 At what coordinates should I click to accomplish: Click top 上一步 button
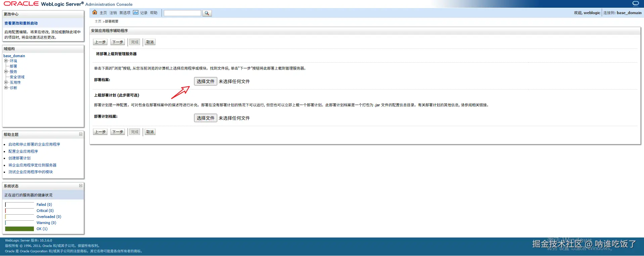(100, 42)
